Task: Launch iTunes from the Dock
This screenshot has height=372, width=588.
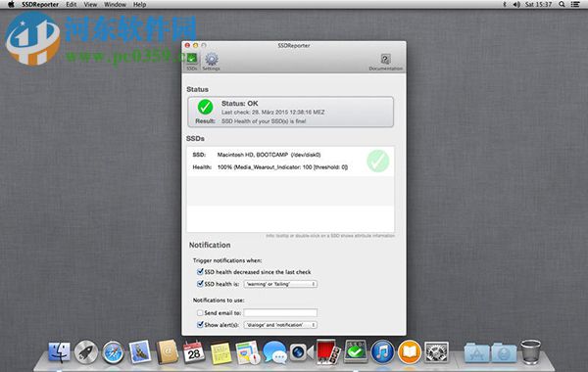Action: pyautogui.click(x=382, y=352)
